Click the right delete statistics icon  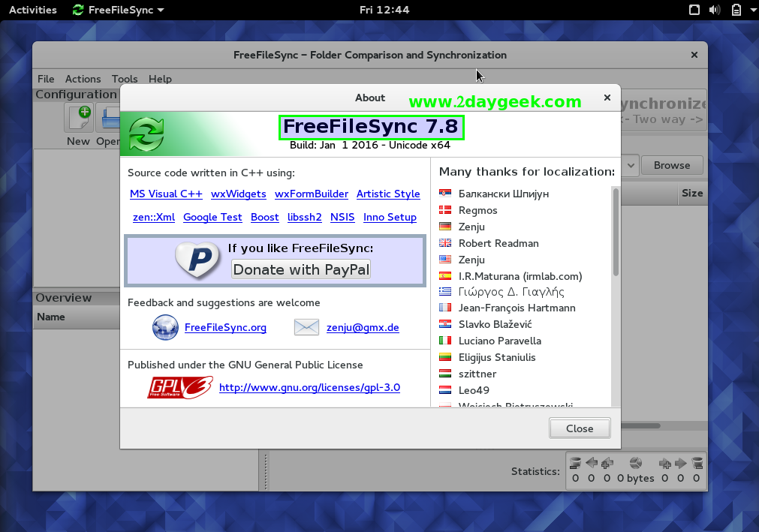coord(697,463)
